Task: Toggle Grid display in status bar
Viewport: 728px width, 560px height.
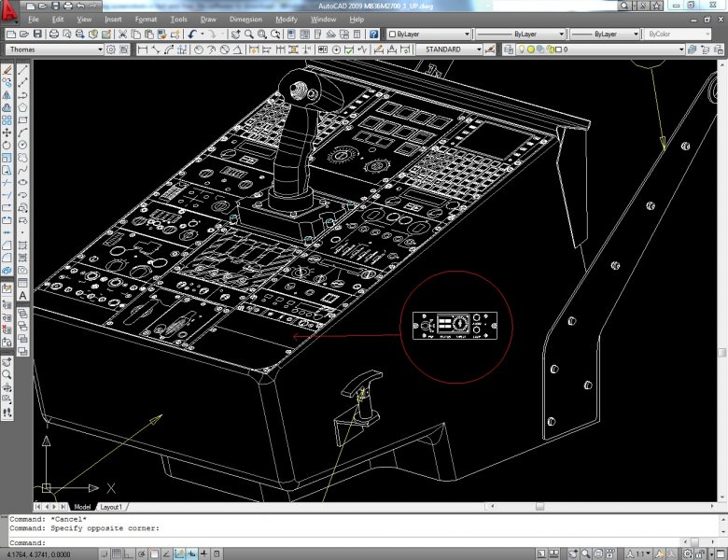Action: point(117,554)
